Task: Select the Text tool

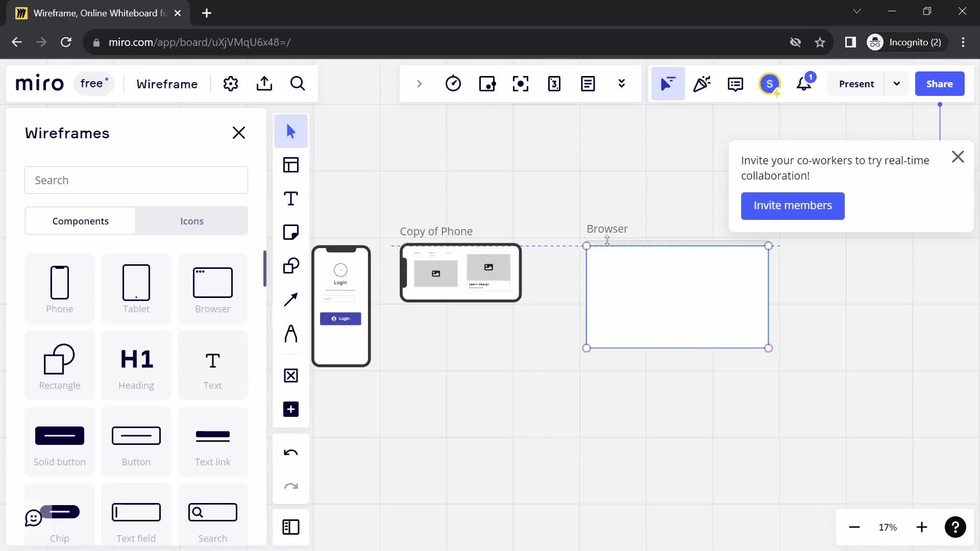Action: [x=291, y=199]
